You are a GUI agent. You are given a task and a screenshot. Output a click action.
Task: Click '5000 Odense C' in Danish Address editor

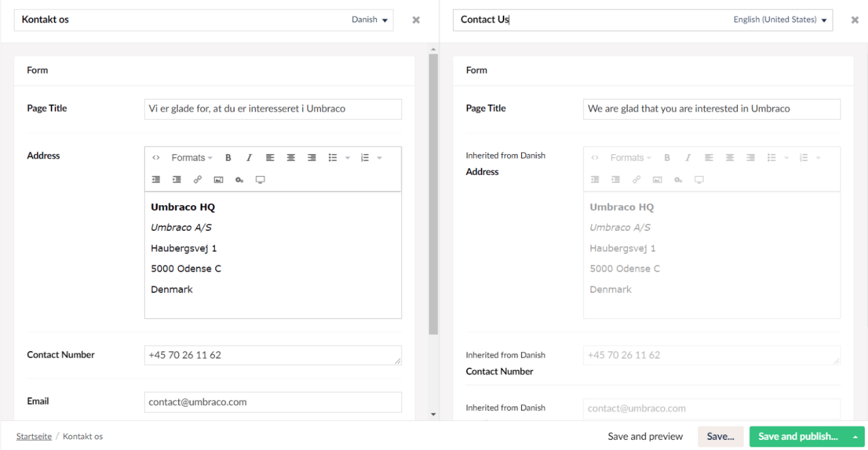point(186,269)
